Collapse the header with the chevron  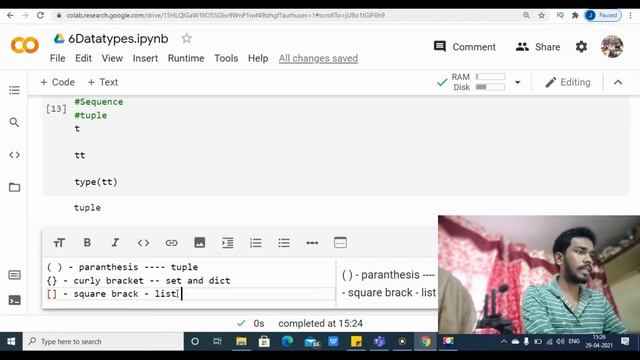[x=618, y=82]
